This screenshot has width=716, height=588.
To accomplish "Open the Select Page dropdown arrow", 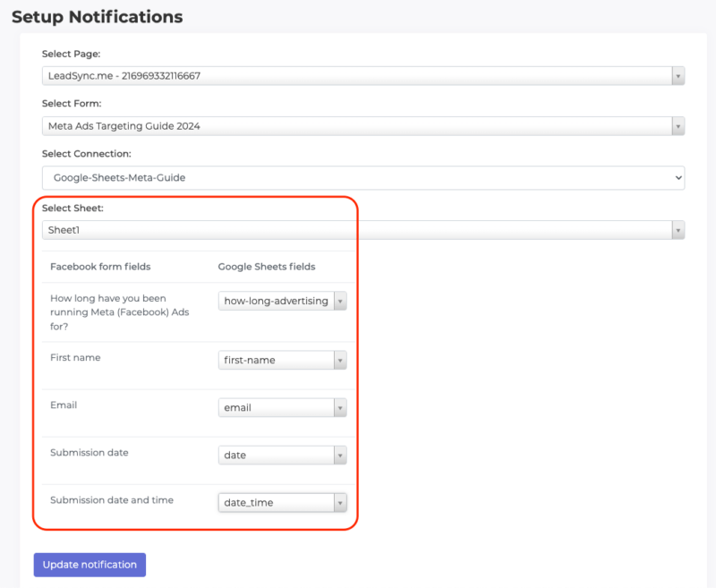I will 678,75.
